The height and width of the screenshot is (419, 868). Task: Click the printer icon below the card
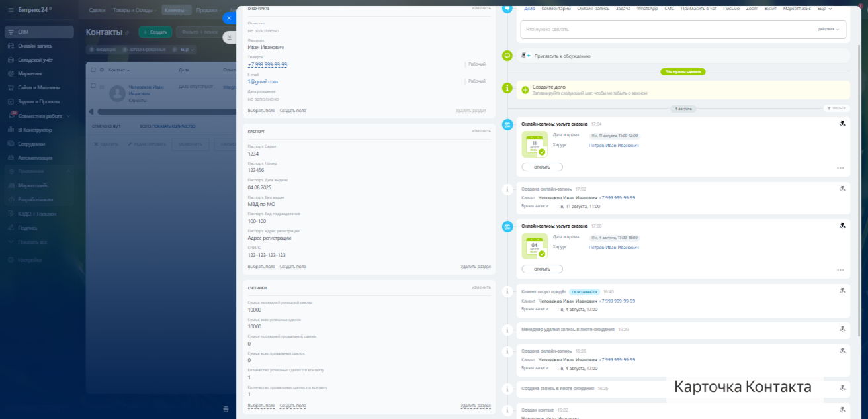[226, 408]
